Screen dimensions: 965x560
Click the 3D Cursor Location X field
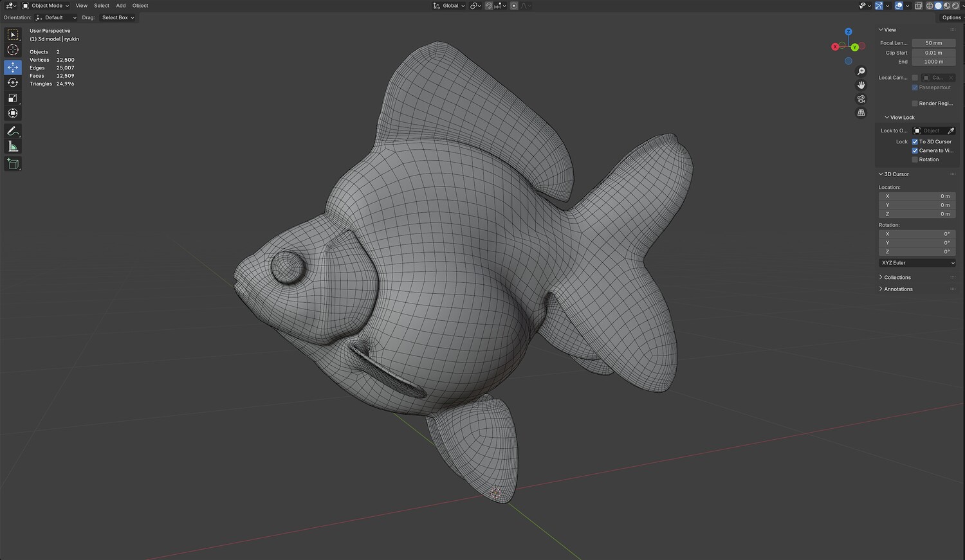917,196
